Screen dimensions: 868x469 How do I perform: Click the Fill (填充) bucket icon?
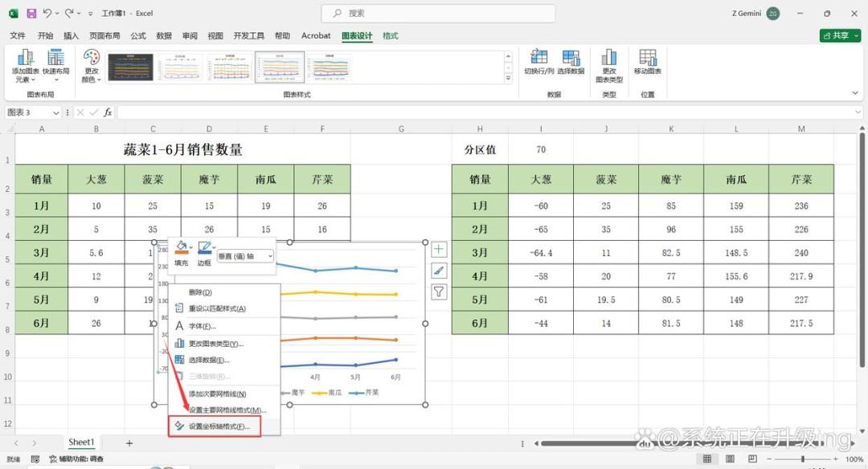coord(181,247)
